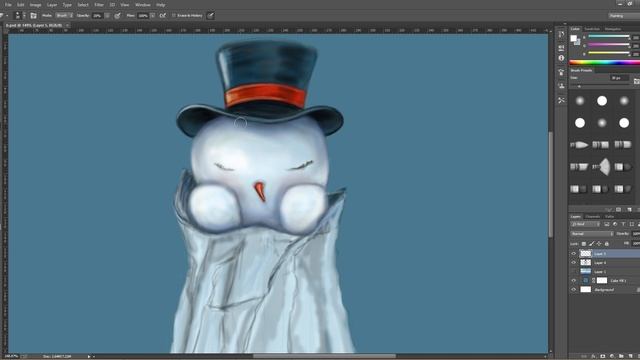Screen dimensions: 640x360
Task: Open the Window menu
Action: 142,5
